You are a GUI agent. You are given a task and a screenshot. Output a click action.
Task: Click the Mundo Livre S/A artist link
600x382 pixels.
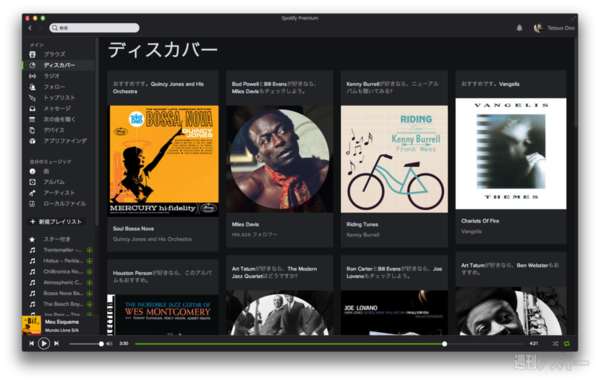[x=62, y=330]
